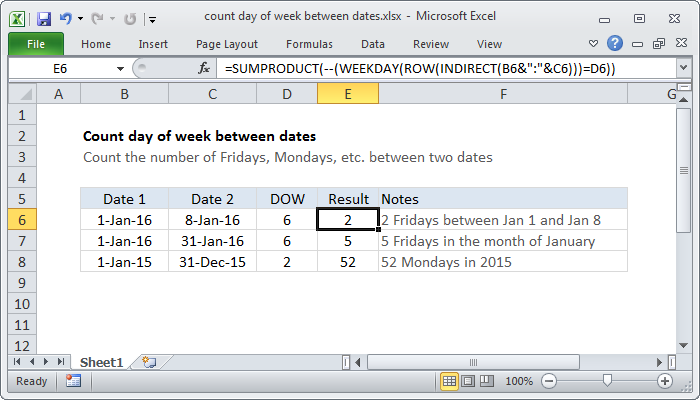Click the green File button

pos(35,44)
